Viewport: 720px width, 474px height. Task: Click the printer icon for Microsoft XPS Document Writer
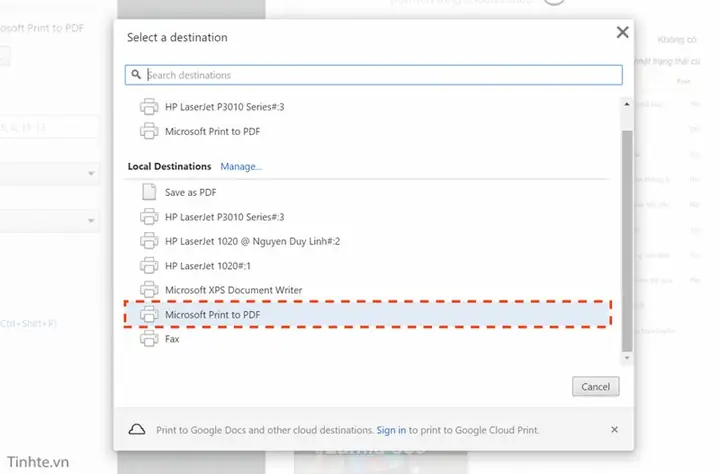click(x=149, y=290)
